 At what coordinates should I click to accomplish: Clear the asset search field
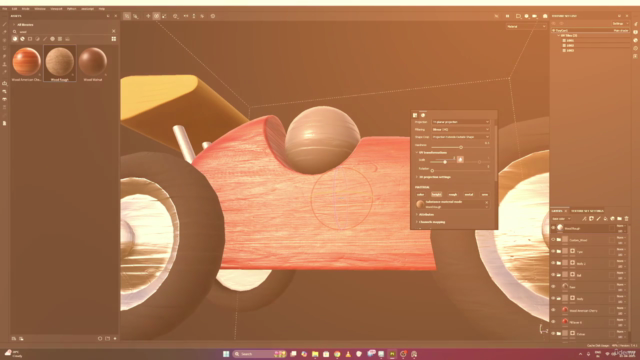(113, 31)
